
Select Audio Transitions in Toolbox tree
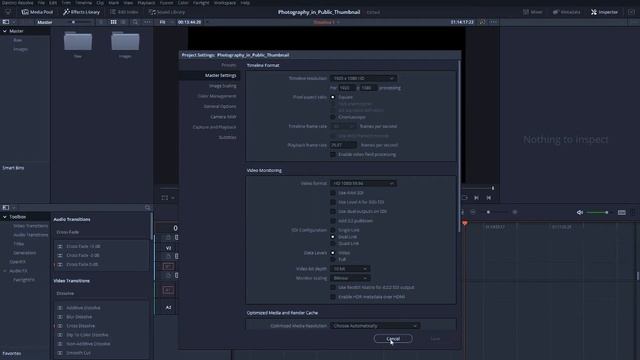tap(30, 235)
